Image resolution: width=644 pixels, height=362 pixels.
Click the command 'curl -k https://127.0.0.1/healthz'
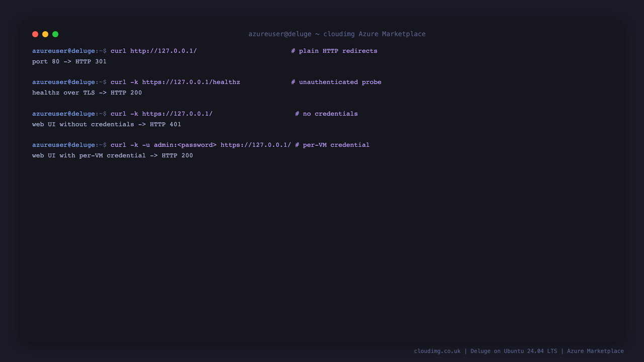tap(176, 82)
